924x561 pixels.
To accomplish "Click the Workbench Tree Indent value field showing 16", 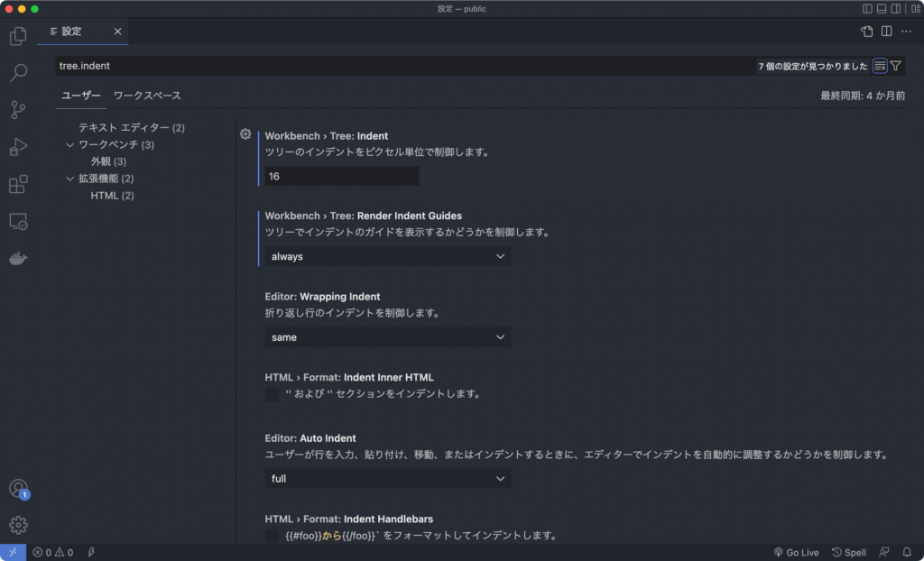I will [339, 176].
